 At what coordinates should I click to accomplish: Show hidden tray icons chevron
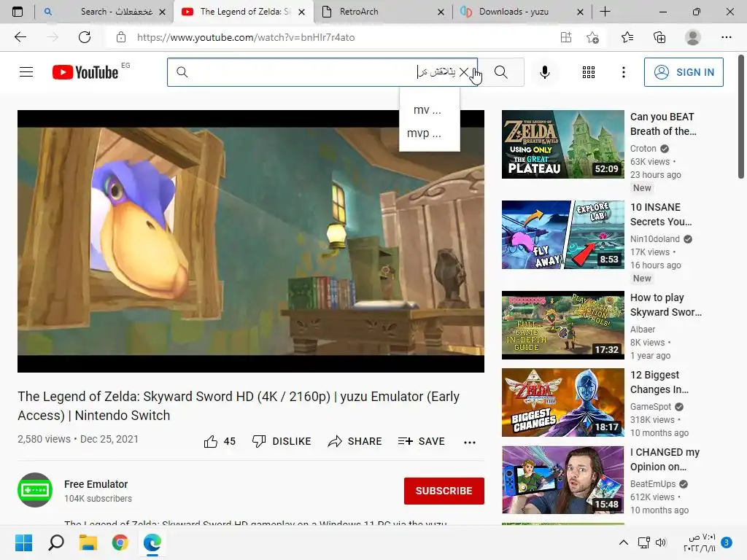click(x=623, y=542)
